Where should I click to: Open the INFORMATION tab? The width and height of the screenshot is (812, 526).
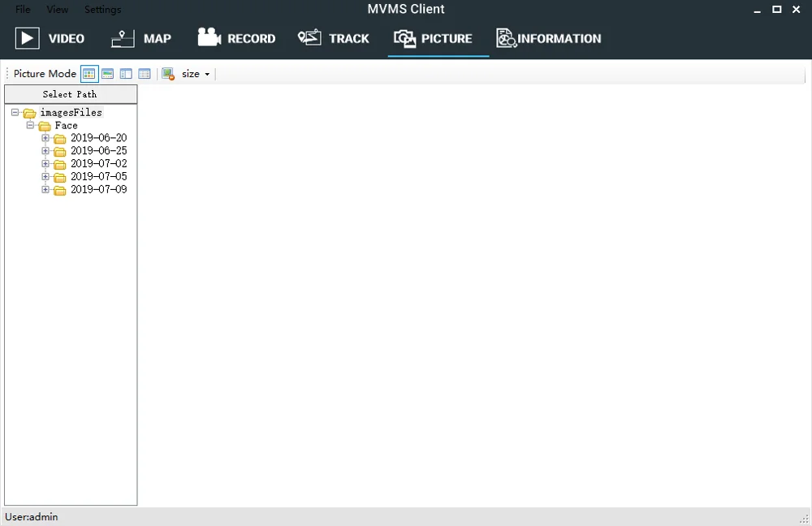click(549, 39)
